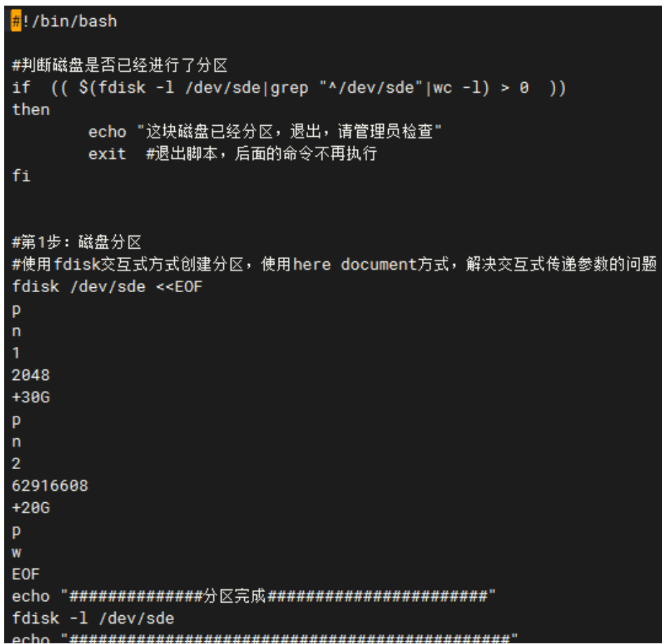Click the here document text in the comment

pos(355,264)
